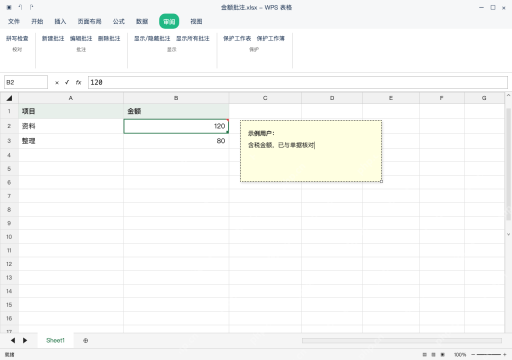Viewport: 512px width, 360px height.
Task: Open the 文件 menu
Action: [14, 22]
